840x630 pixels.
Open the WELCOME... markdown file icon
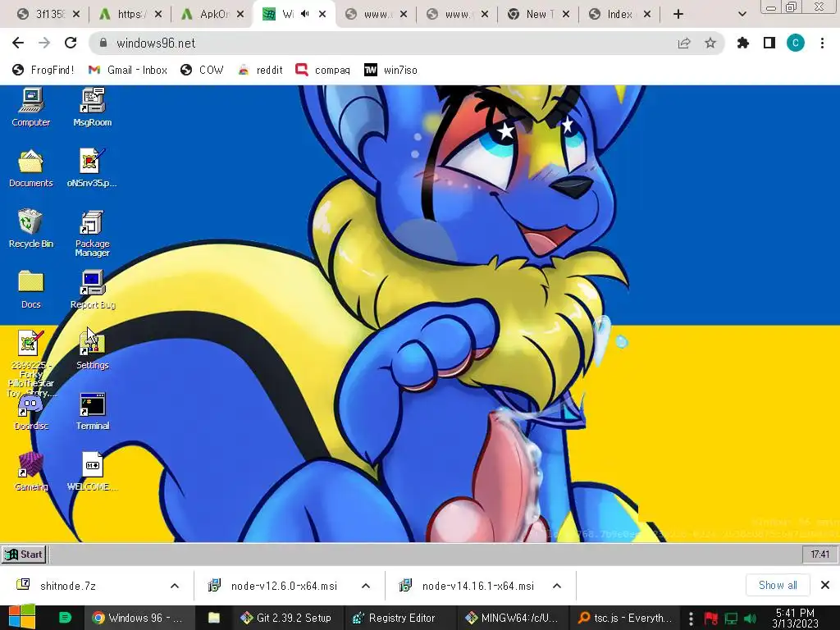click(x=92, y=472)
